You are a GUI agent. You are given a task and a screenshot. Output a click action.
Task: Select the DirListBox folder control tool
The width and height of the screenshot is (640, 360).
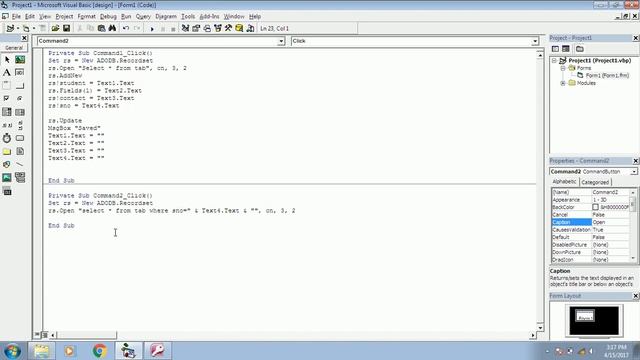pos(7,151)
